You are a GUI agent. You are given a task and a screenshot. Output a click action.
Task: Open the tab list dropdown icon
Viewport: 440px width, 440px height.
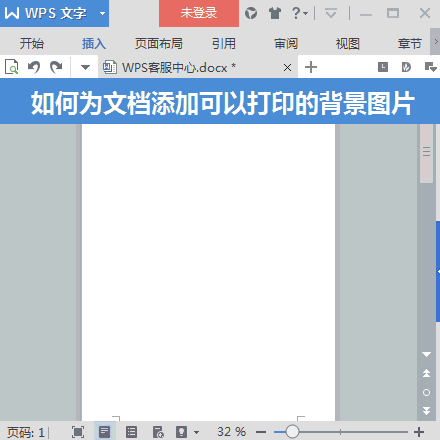coord(431,67)
